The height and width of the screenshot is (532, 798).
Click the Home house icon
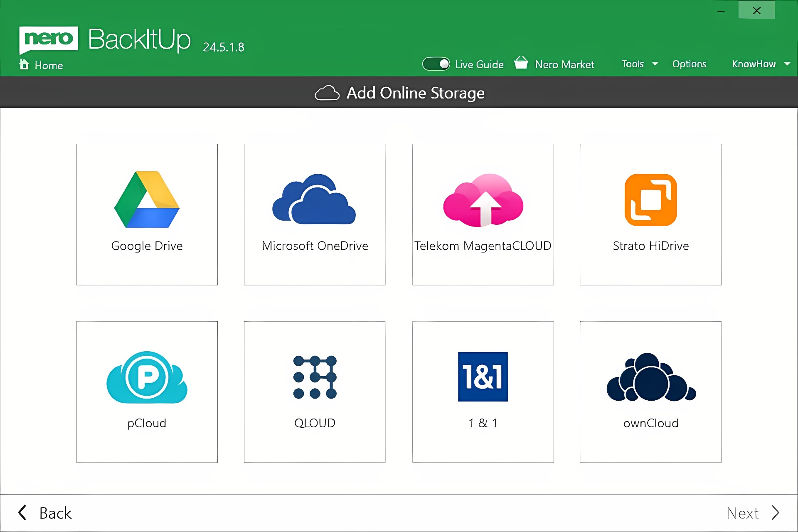click(24, 64)
